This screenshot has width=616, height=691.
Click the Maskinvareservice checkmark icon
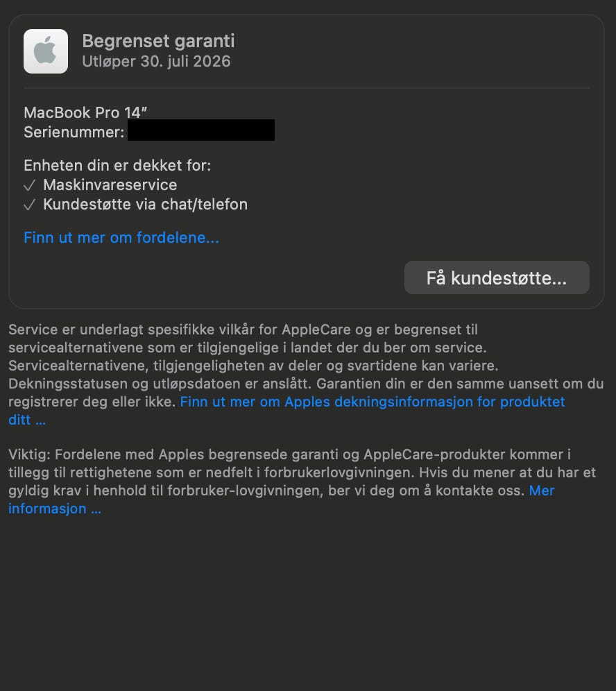30,185
